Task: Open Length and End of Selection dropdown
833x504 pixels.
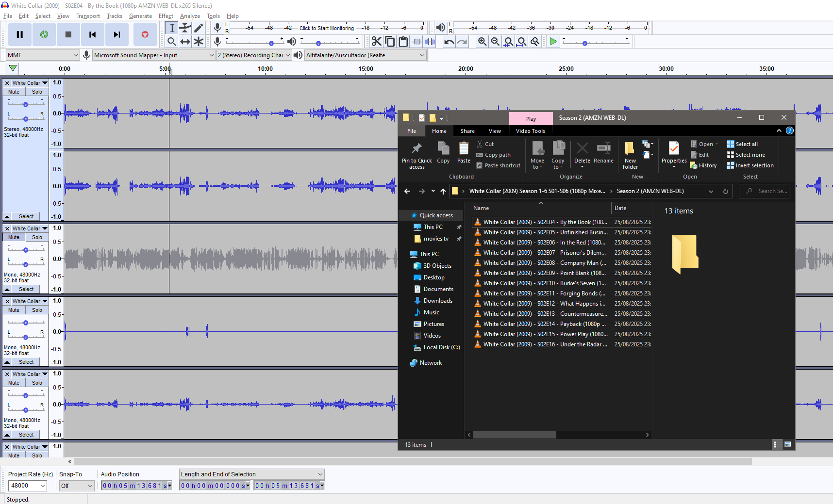Action: 252,474
